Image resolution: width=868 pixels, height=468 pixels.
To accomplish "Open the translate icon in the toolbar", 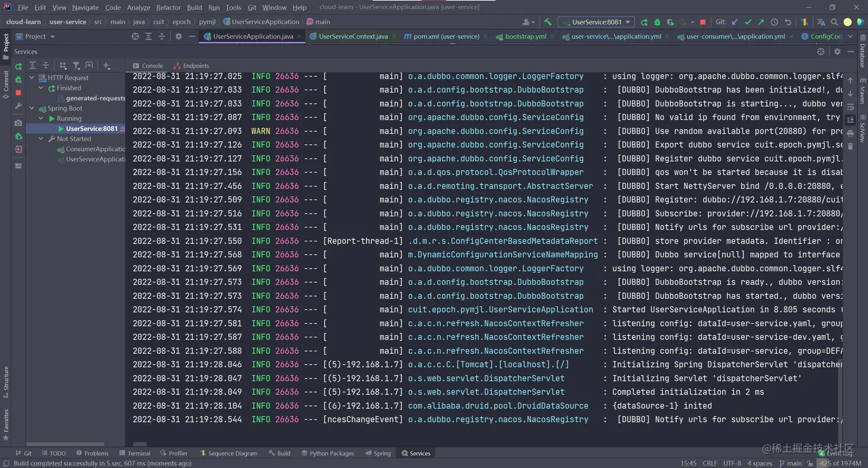I will point(821,22).
